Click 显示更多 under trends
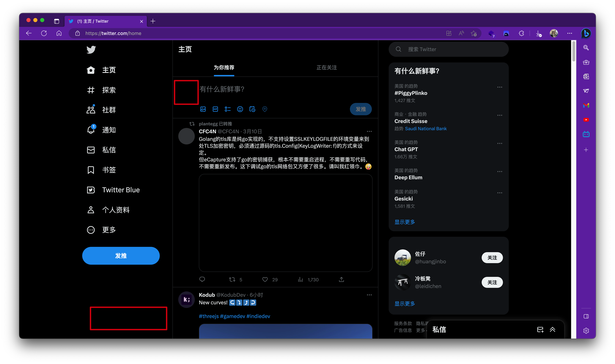615x364 pixels. (x=404, y=222)
